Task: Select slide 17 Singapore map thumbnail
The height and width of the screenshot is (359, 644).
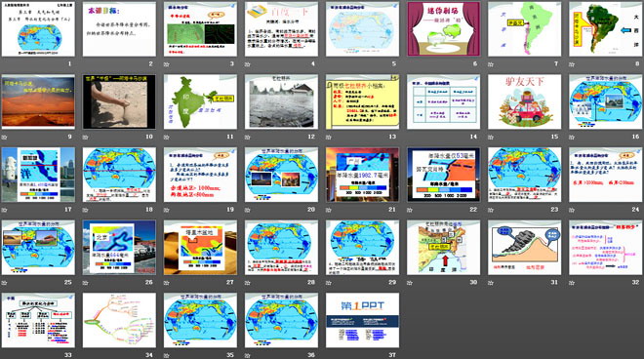Action: coord(38,175)
